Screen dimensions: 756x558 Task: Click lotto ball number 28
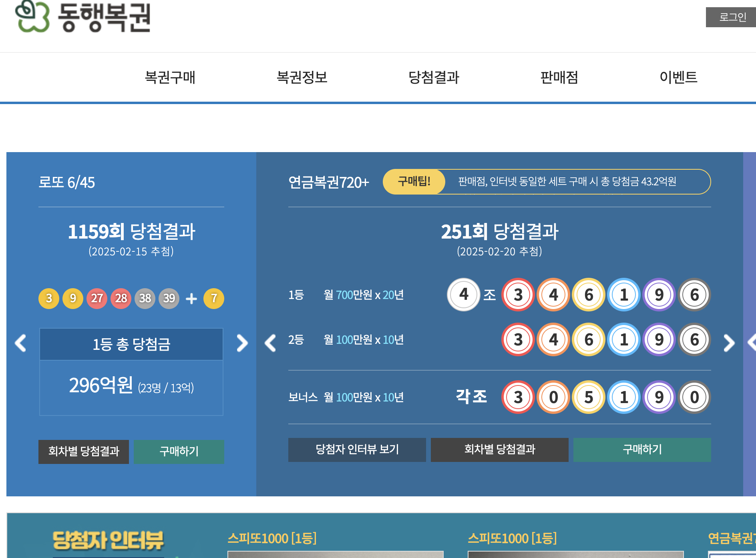click(121, 298)
